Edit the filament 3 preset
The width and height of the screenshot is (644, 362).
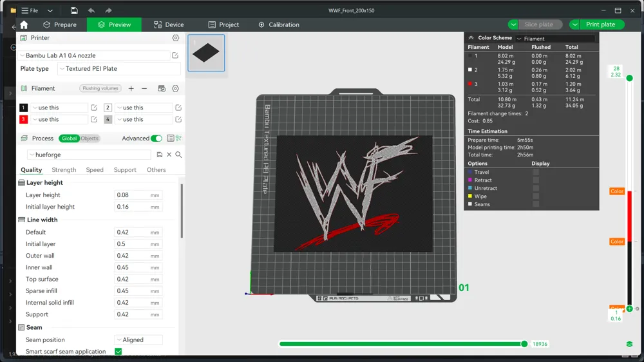[x=93, y=120]
